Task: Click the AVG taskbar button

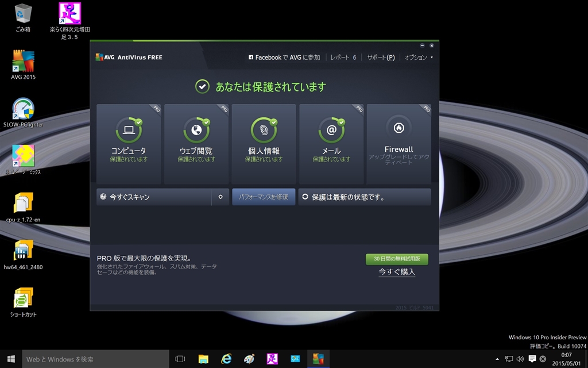Action: tap(318, 359)
